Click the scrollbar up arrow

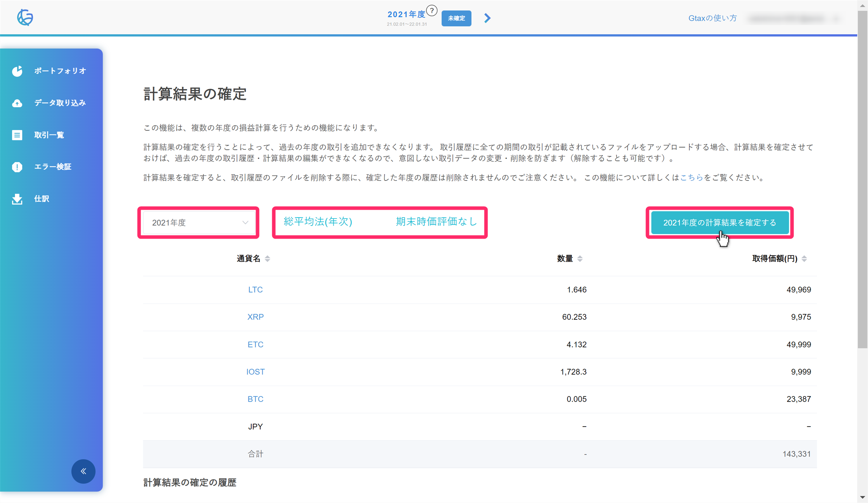[x=862, y=5]
